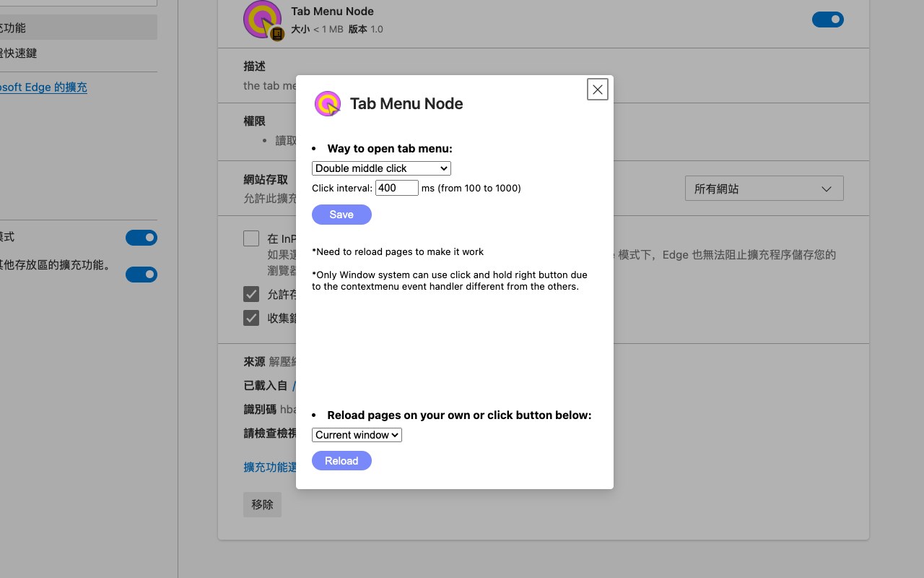Save the tab menu settings
924x578 pixels.
[x=341, y=215]
